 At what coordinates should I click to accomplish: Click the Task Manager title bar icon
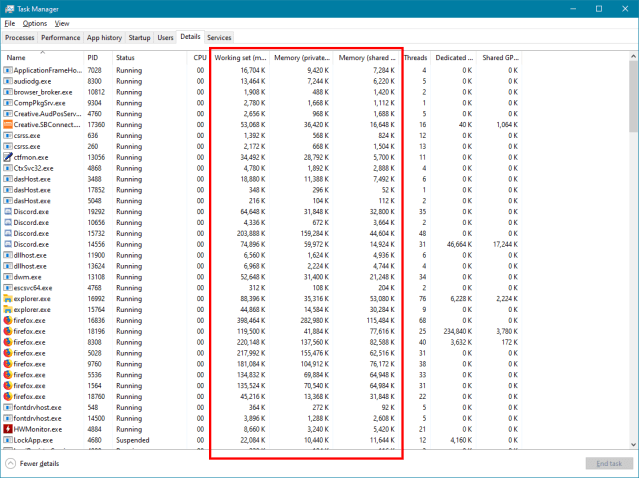(8, 7)
